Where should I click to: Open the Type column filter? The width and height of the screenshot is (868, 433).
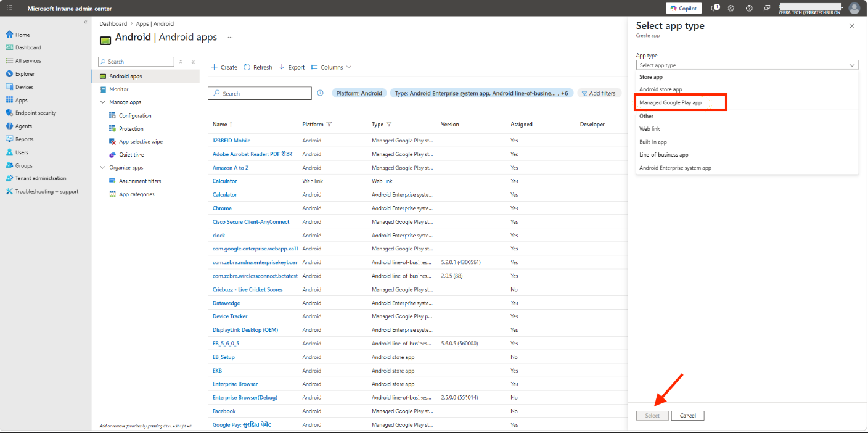[x=389, y=124]
